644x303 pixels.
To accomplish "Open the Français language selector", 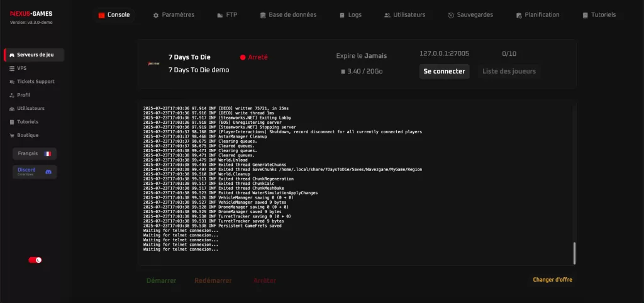I will click(35, 153).
